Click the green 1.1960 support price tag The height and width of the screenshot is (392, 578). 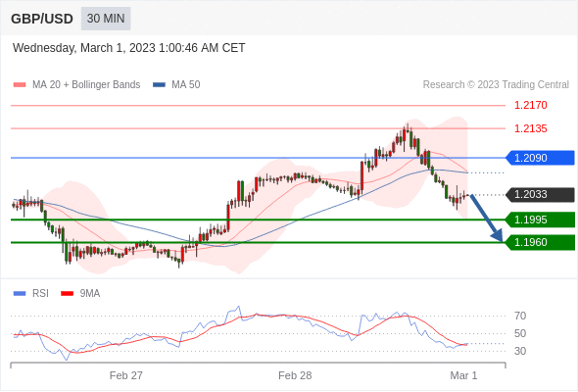tap(540, 243)
